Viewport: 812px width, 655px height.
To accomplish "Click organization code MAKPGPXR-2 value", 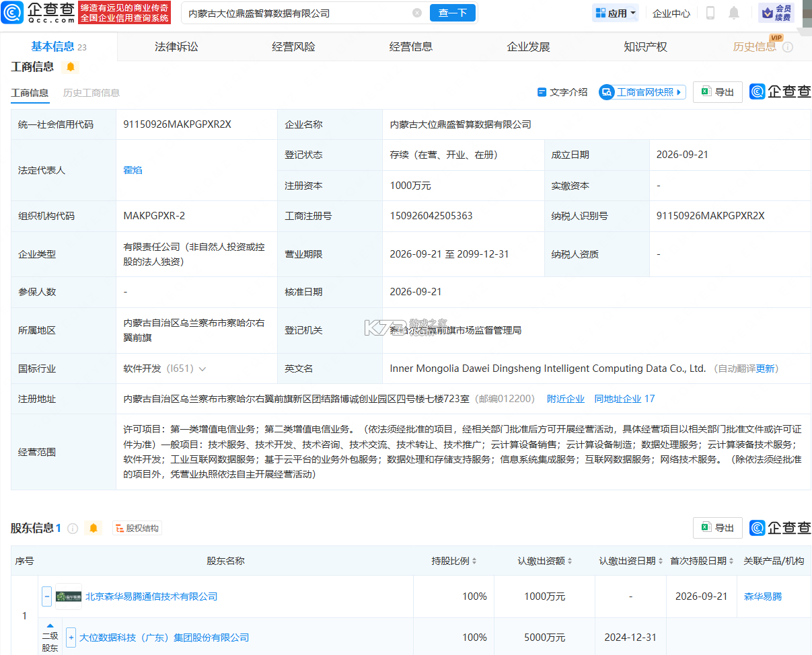I will tap(154, 216).
